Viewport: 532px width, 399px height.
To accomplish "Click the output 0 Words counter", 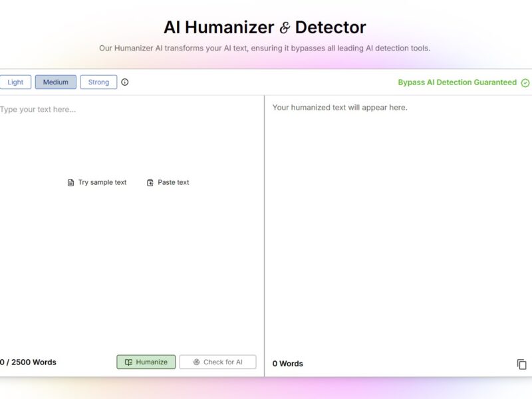I will [287, 364].
